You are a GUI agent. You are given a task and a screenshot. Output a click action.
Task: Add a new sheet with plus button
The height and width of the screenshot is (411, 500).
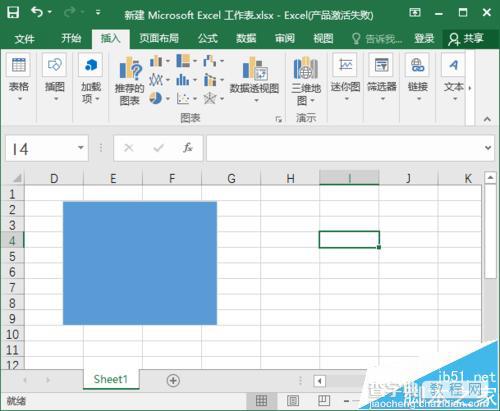point(173,380)
